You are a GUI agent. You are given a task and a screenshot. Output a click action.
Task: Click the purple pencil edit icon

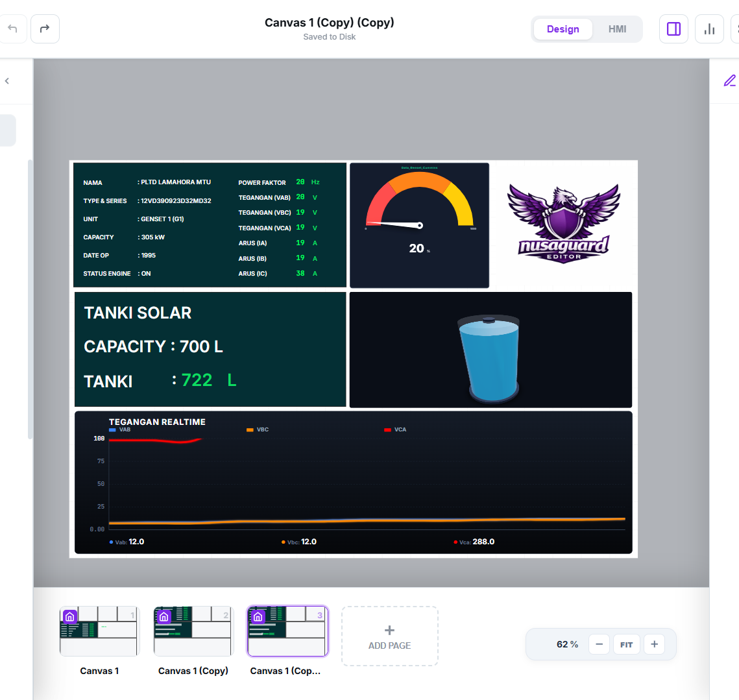coord(730,81)
